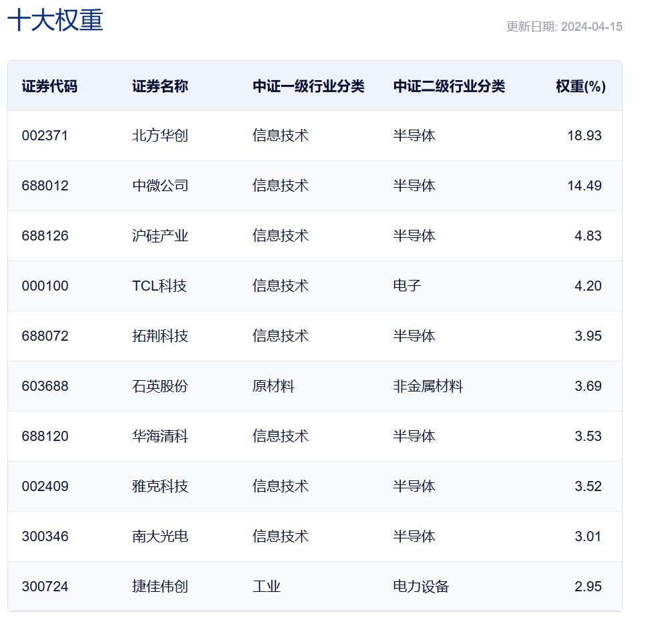Viewport: 672px width, 630px height.
Task: Select stock name 拓荆科技
Action: click(160, 336)
